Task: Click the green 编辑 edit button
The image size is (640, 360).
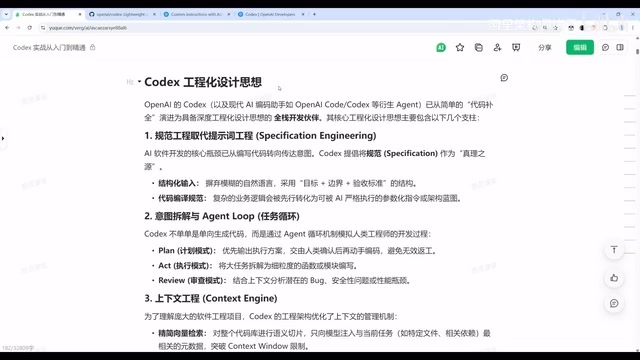Action: pyautogui.click(x=580, y=47)
